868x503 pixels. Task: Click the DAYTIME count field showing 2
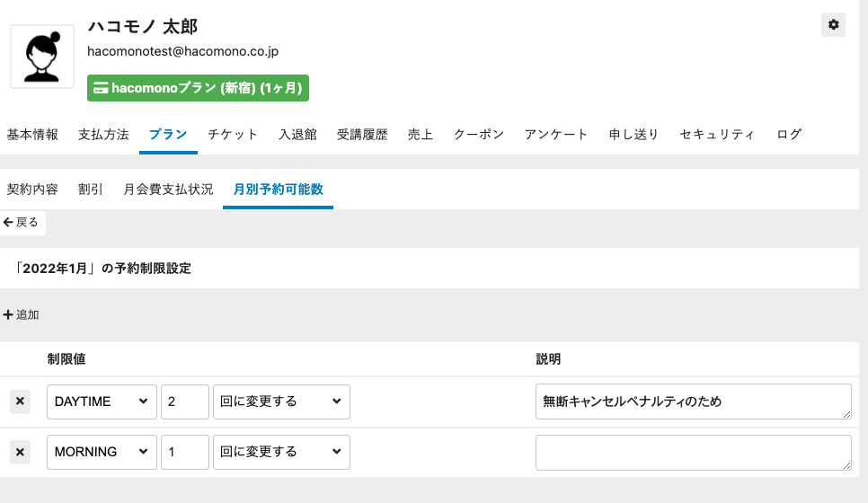click(x=185, y=402)
